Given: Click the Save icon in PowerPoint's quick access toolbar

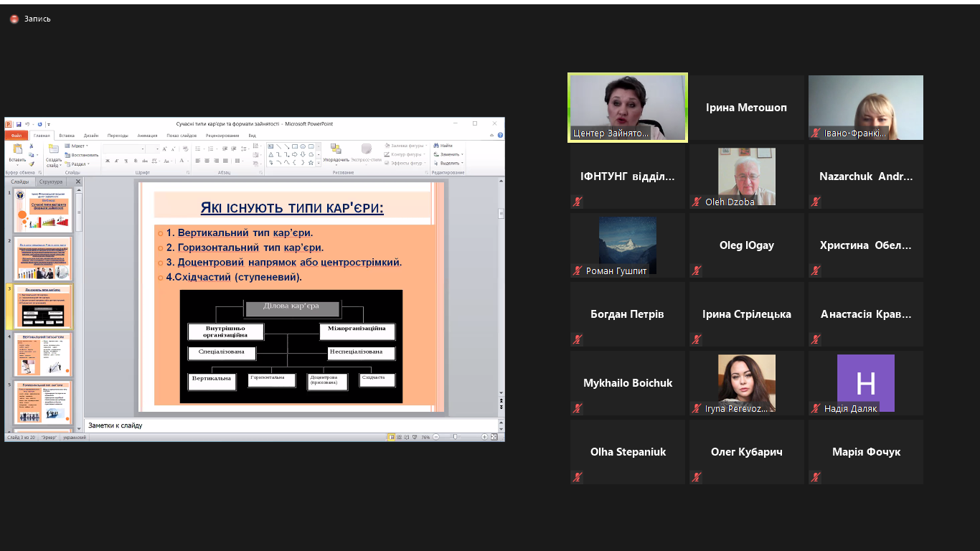Looking at the screenshot, I should click(x=19, y=124).
